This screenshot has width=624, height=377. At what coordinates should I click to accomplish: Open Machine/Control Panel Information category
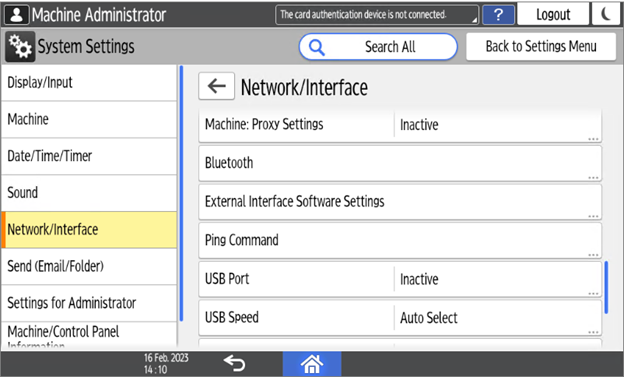tap(89, 336)
